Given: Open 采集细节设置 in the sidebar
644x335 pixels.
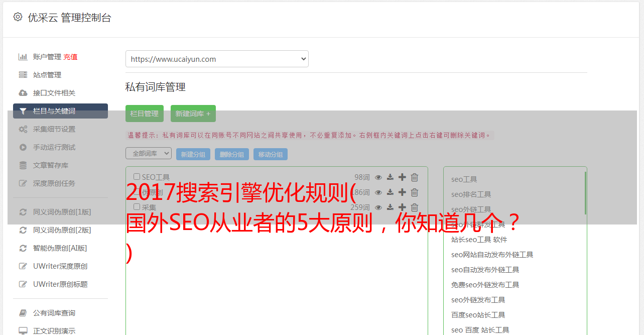Looking at the screenshot, I should (x=54, y=129).
